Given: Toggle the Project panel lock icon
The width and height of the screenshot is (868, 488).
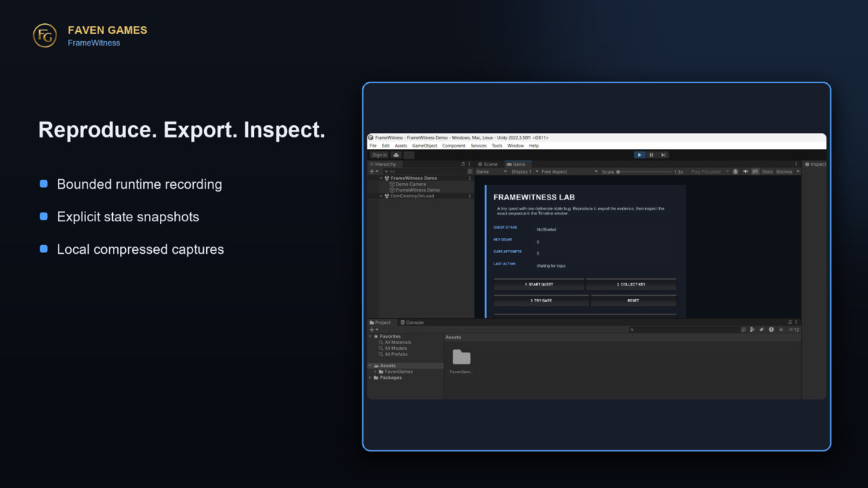Looking at the screenshot, I should 790,322.
